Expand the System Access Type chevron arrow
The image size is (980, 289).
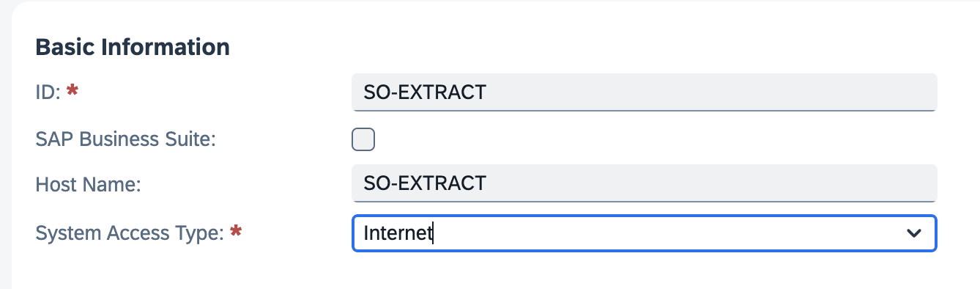click(913, 233)
